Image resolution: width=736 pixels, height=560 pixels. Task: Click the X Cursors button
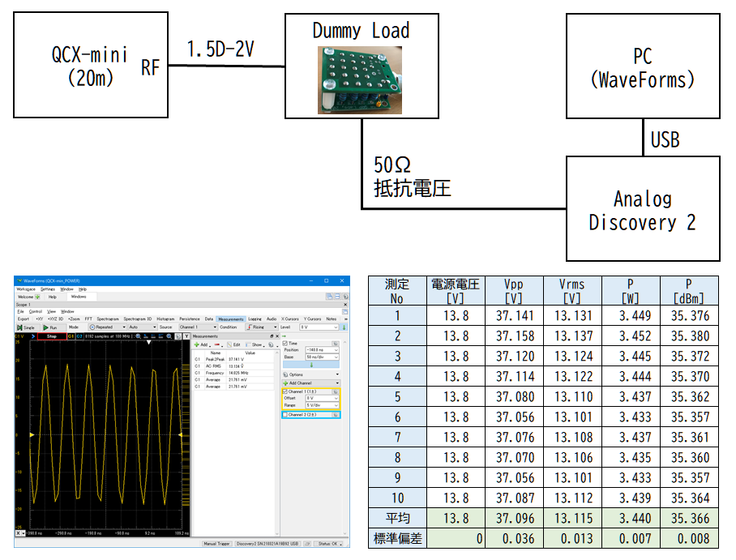tap(289, 319)
